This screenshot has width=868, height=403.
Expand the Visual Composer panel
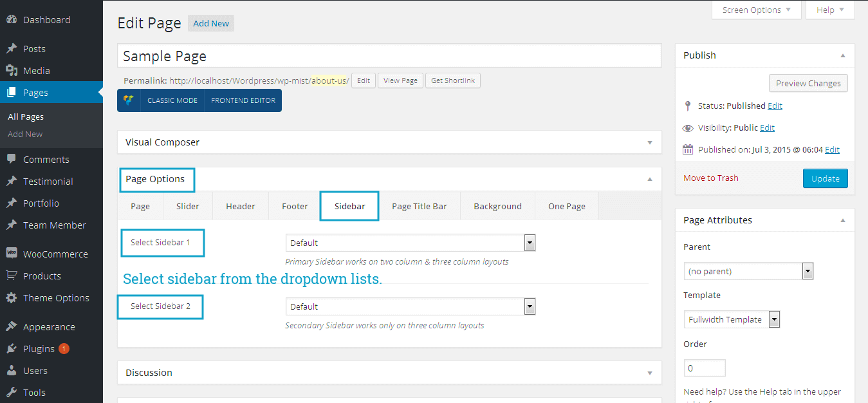pos(650,143)
